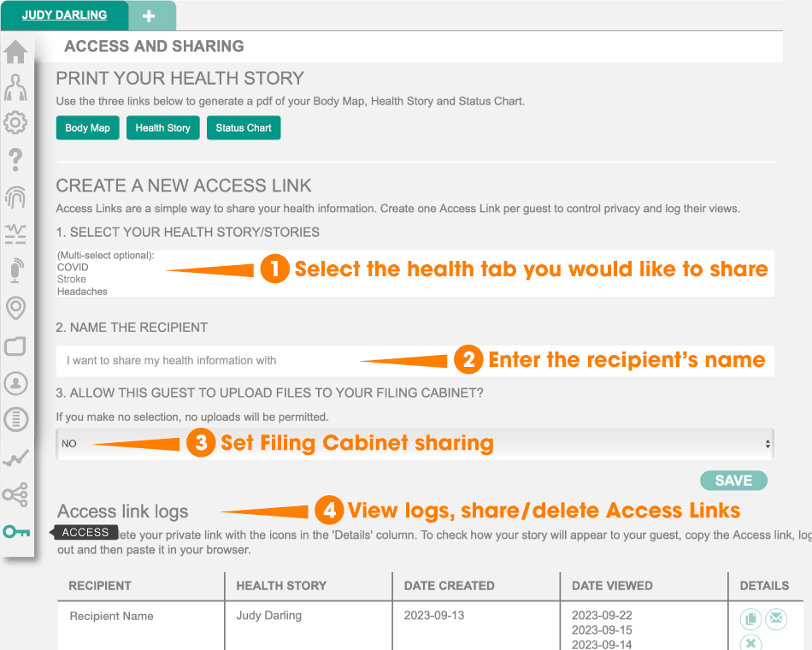Add a new tab with plus
Viewport: 812px width, 650px height.
[149, 16]
